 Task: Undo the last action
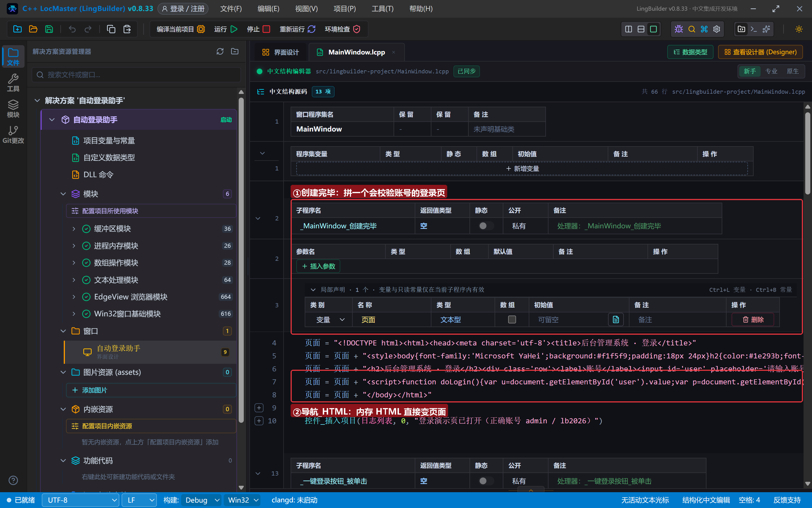(72, 29)
